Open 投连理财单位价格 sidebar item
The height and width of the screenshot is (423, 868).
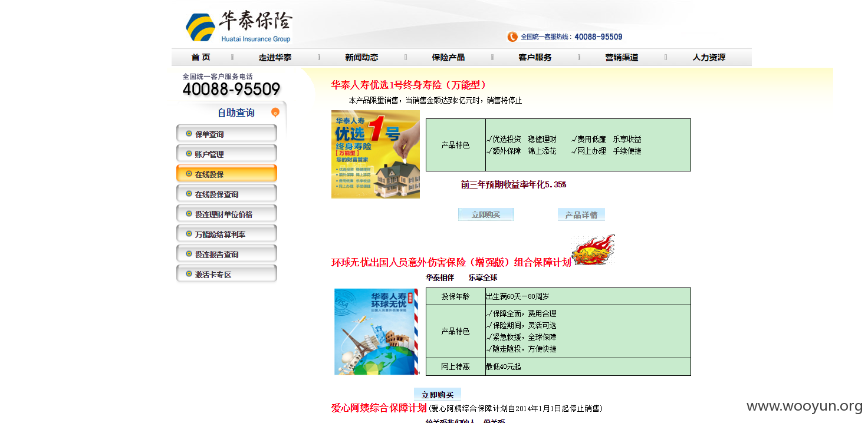point(226,214)
